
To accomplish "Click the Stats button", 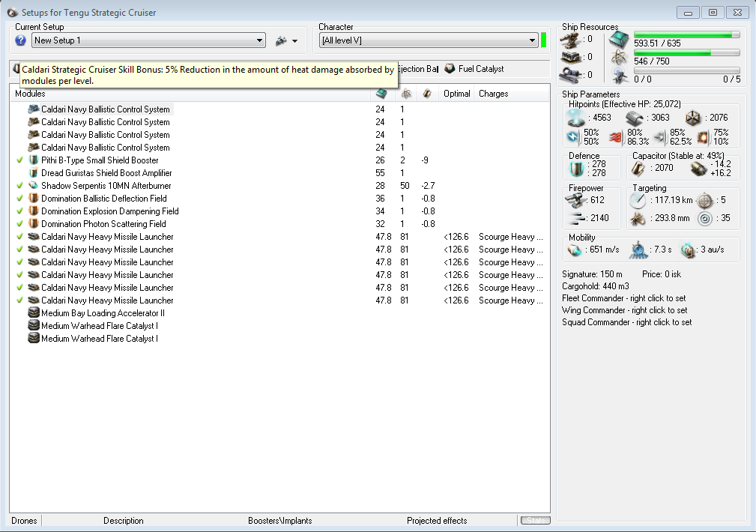I will 535,521.
